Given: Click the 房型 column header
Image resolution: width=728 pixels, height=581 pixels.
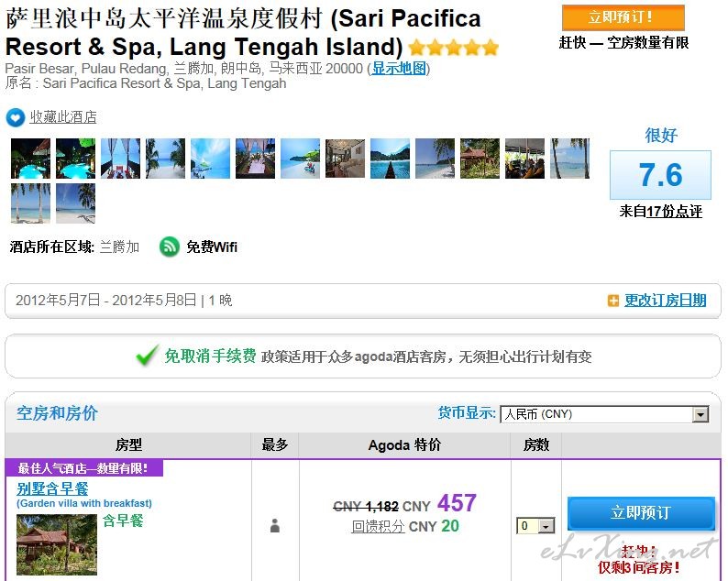Looking at the screenshot, I should coord(128,445).
